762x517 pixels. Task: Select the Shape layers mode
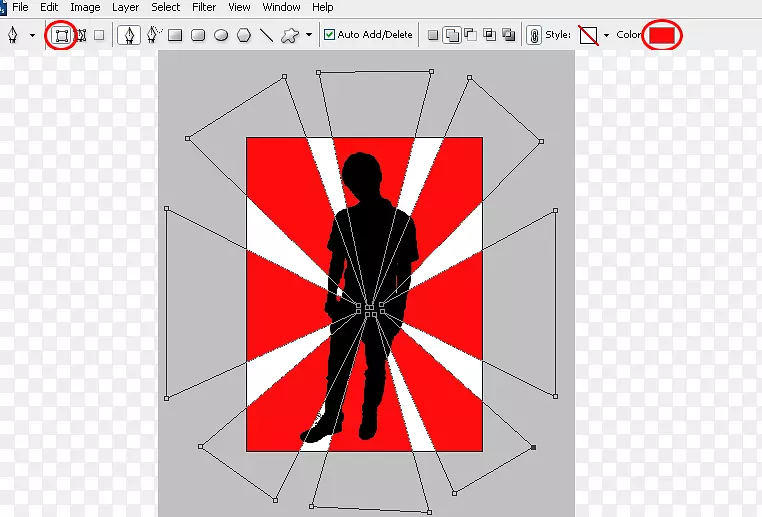point(61,35)
